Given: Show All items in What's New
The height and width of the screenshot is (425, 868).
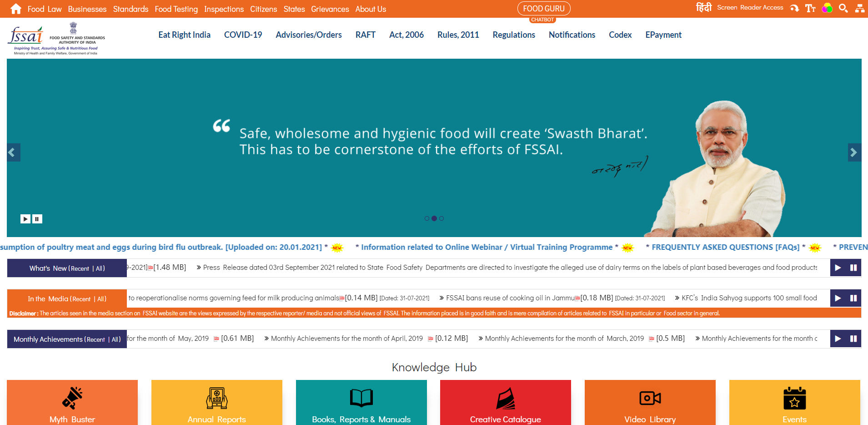Looking at the screenshot, I should [x=100, y=268].
